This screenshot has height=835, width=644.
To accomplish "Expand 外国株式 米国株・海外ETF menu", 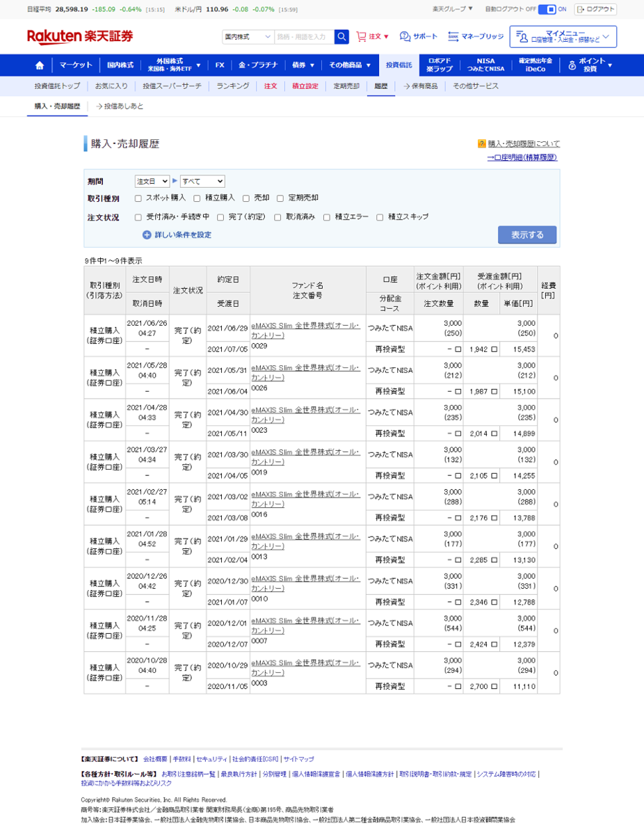I will tap(174, 65).
